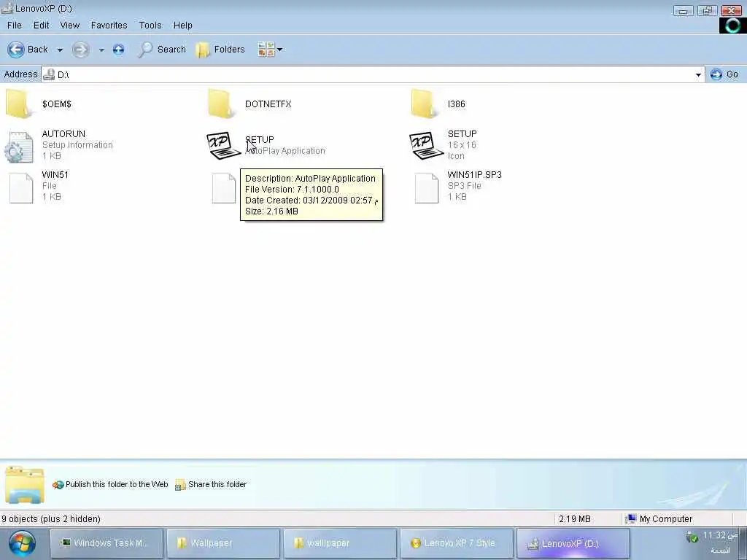Open the Forward history dropdown arrow
747x560 pixels.
101,50
